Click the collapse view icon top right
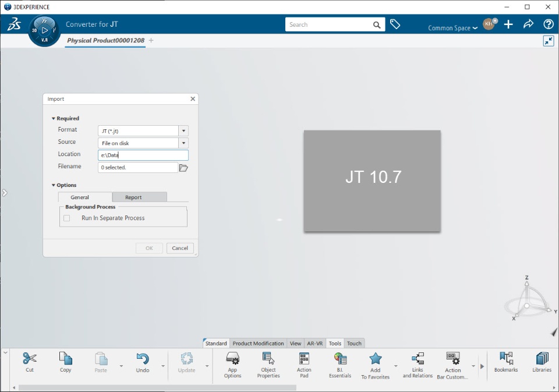This screenshot has height=392, width=559. (549, 41)
